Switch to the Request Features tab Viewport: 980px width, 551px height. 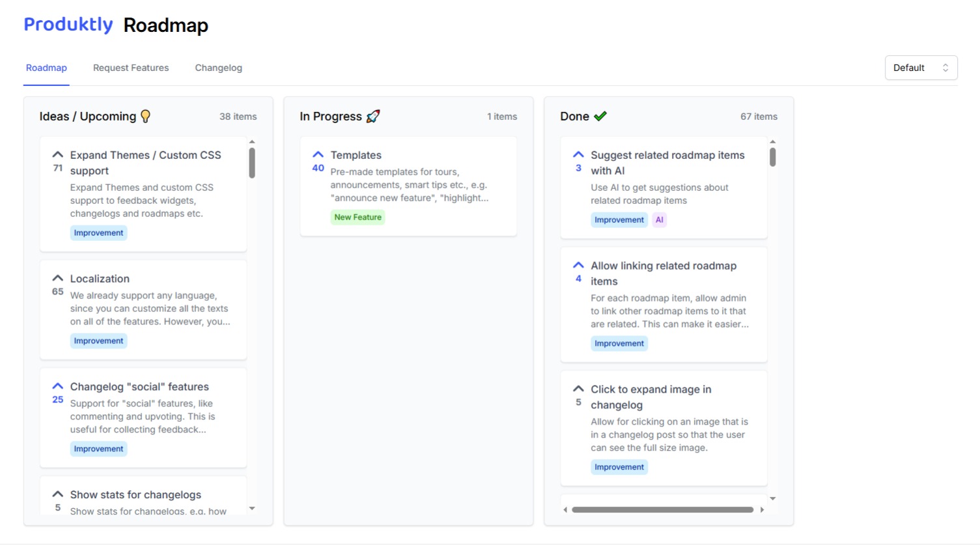click(x=131, y=68)
